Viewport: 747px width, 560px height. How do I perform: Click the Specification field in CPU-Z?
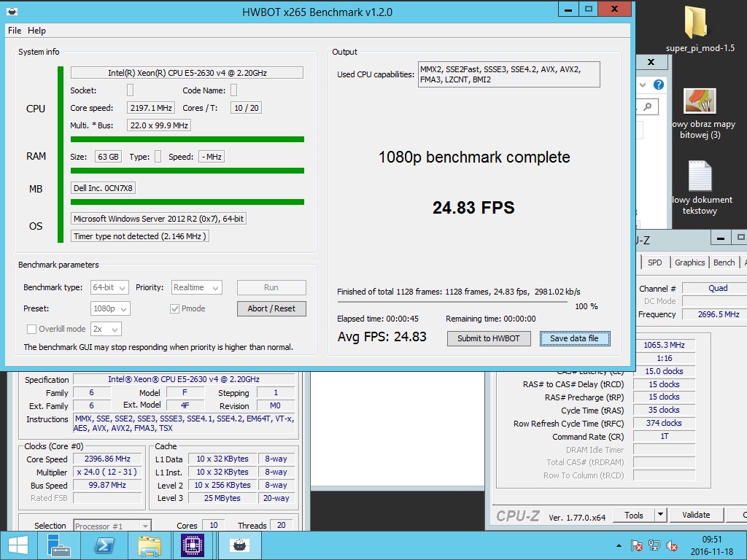tap(184, 379)
